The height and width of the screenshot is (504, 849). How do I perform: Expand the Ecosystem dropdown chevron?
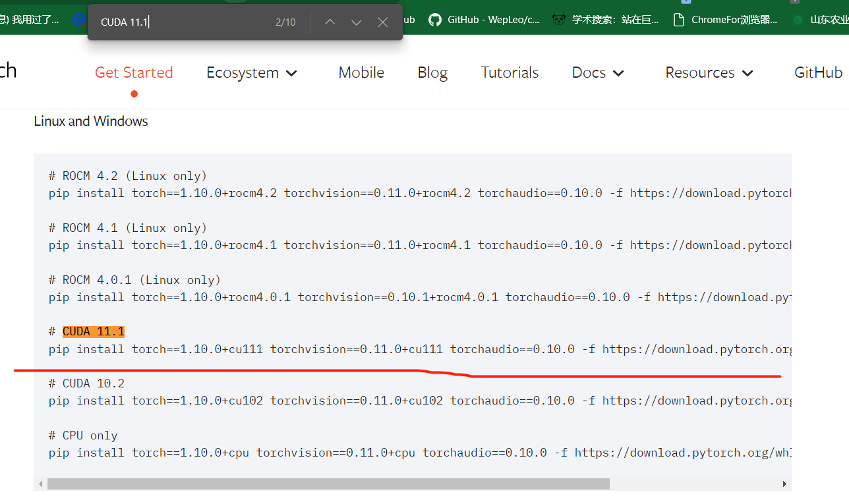click(291, 73)
